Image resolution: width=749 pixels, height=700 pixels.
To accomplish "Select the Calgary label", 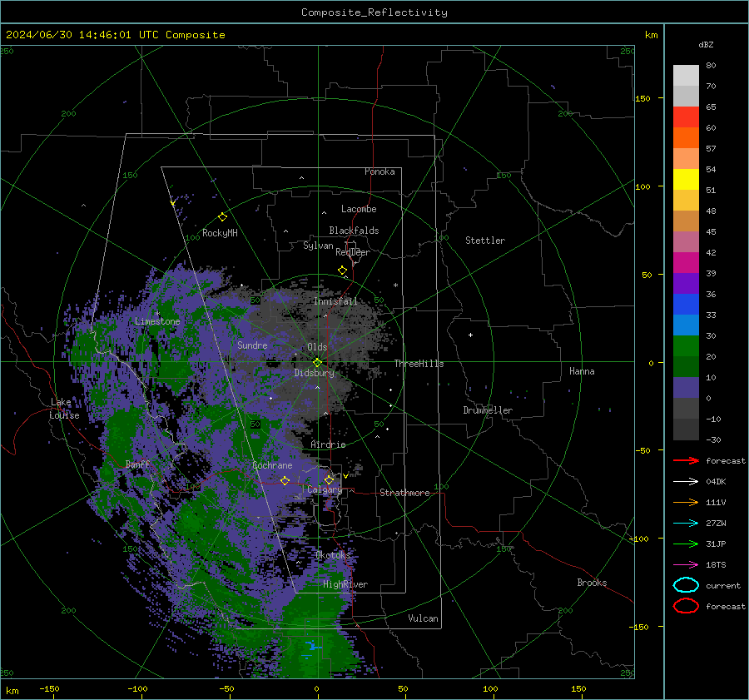I will [325, 489].
